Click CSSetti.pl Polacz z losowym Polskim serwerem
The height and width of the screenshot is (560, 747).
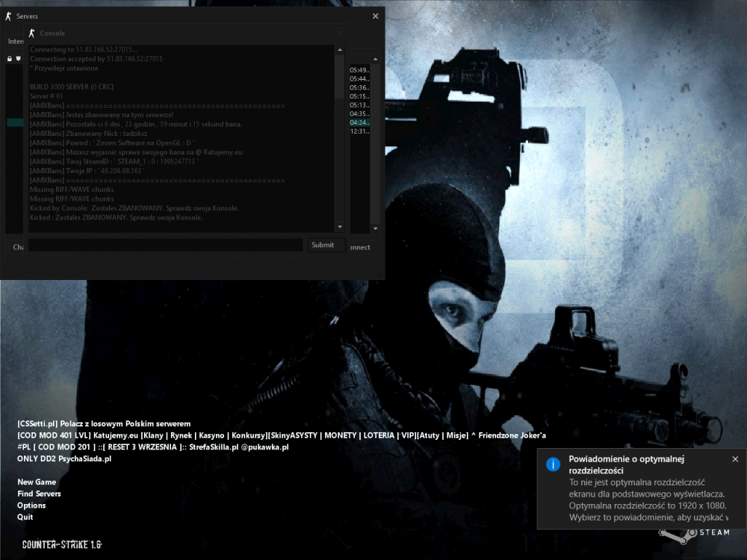pos(104,424)
